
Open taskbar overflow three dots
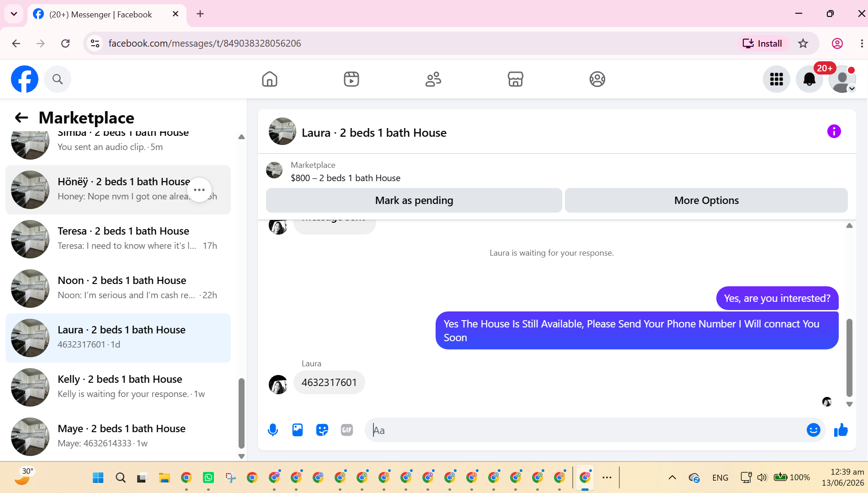pyautogui.click(x=607, y=477)
